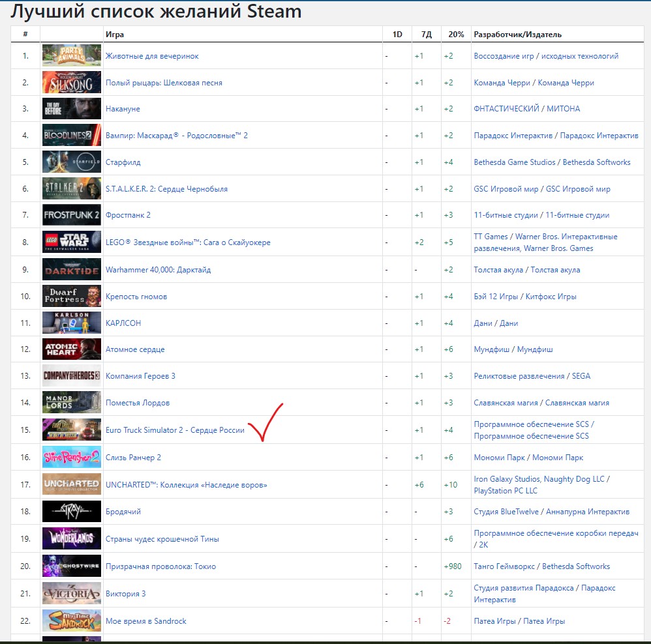Open The Day Before thumbnail image
Image resolution: width=651 pixels, height=644 pixels.
tap(71, 108)
